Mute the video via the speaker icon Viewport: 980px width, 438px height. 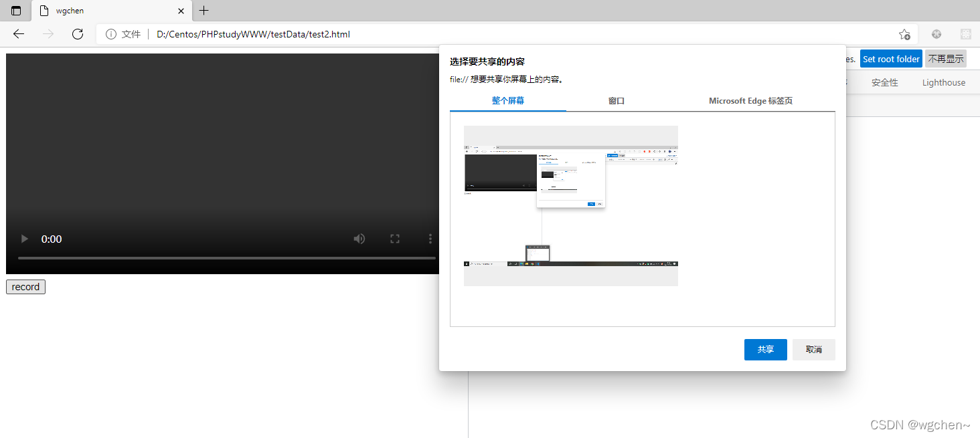pyautogui.click(x=359, y=239)
